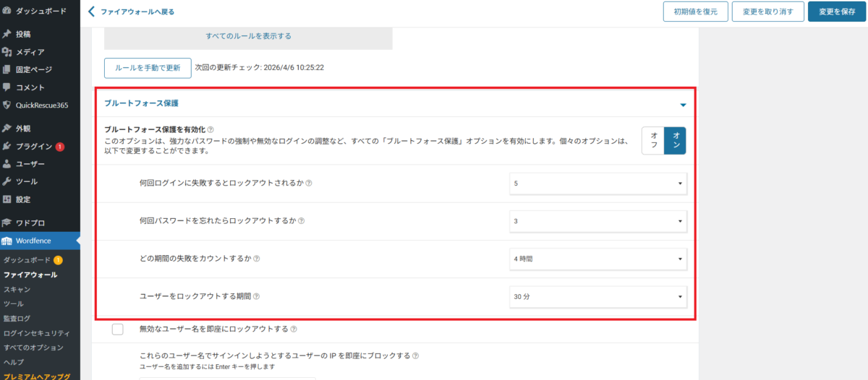This screenshot has width=868, height=380.
Task: Click the help icon beside ブルートフォース保護を有効化
Action: (x=210, y=129)
